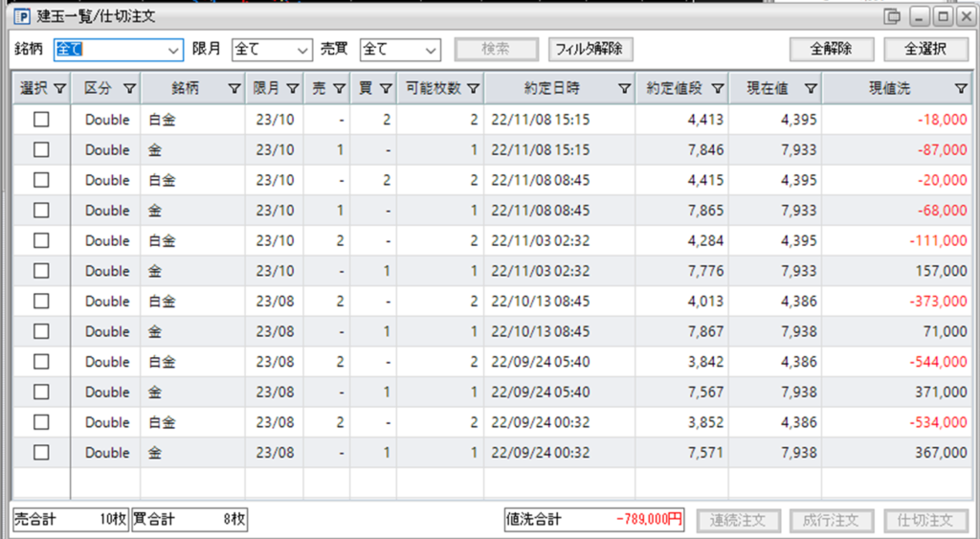Click the 7,846 contract price cell
This screenshot has width=980, height=539.
click(x=705, y=150)
